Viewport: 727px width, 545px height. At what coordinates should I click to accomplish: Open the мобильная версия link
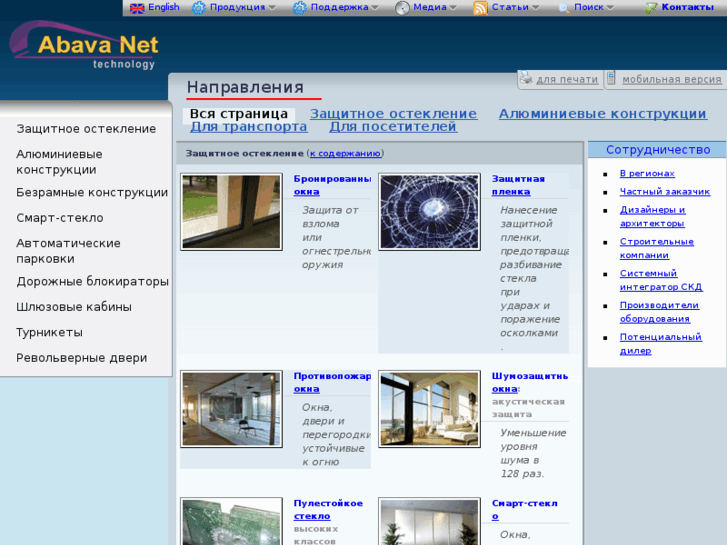[x=672, y=79]
